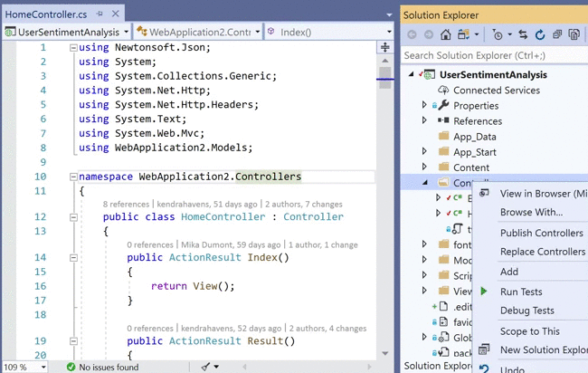
Task: Click the Connected Services icon
Action: [443, 90]
